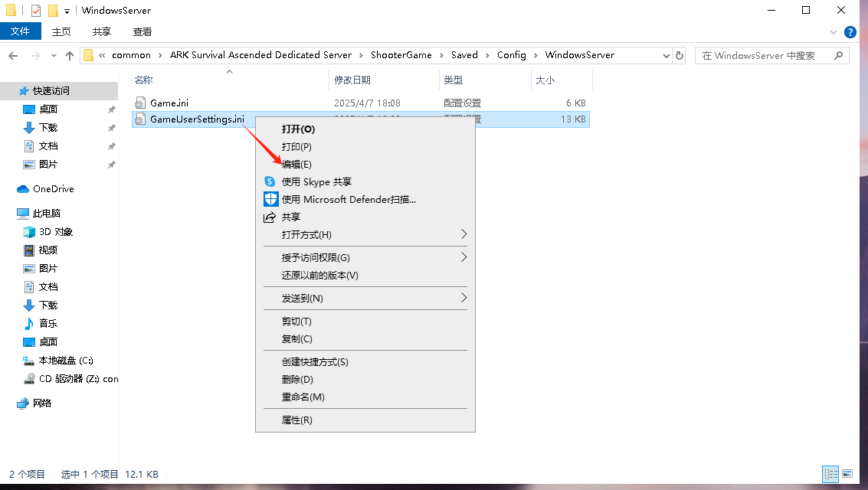Choose 复制(C) from the context menu

(365, 339)
